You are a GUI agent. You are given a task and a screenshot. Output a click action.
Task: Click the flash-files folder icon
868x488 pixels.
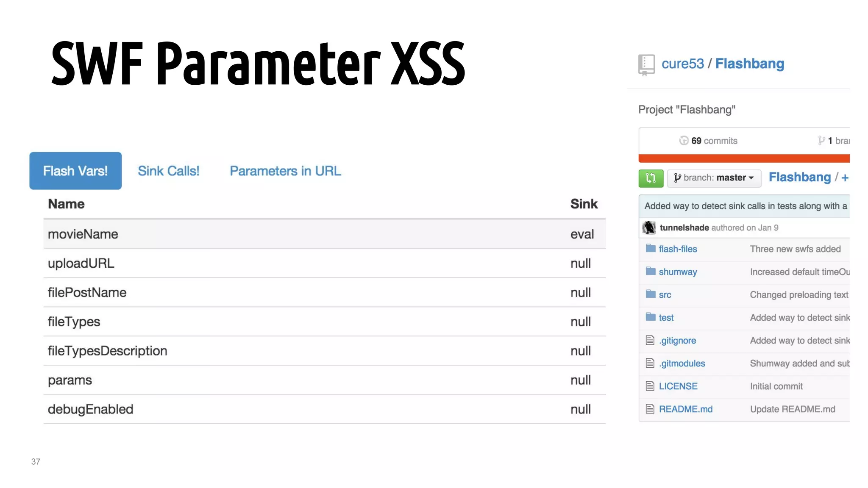pyautogui.click(x=651, y=249)
